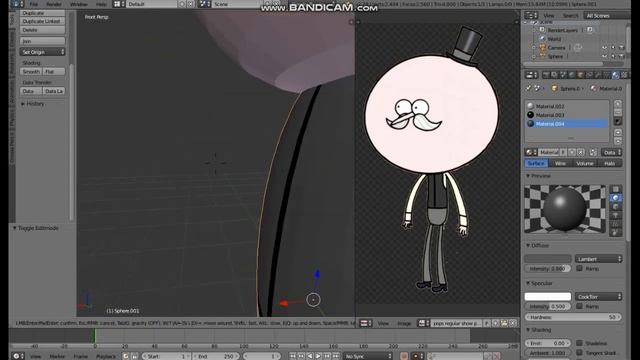Toggle the Tangent Shading checkbox
640x360 pixels.
click(579, 352)
